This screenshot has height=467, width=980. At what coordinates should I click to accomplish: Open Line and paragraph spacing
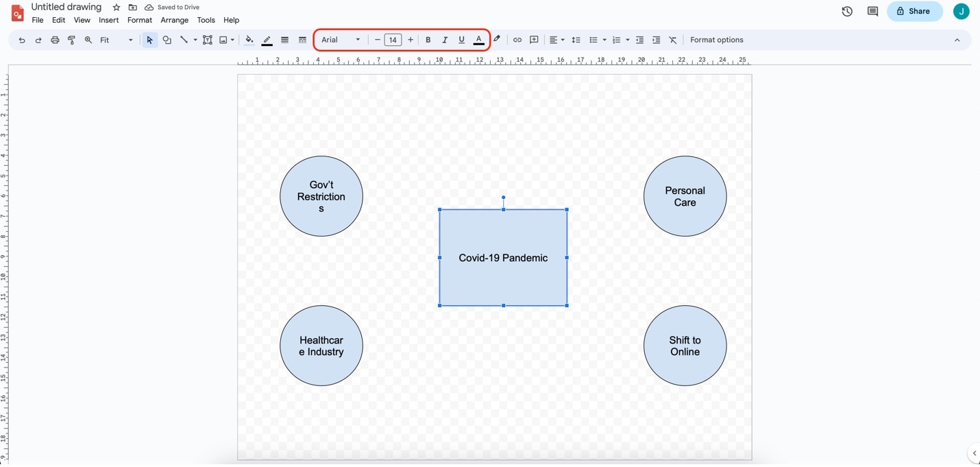[576, 40]
